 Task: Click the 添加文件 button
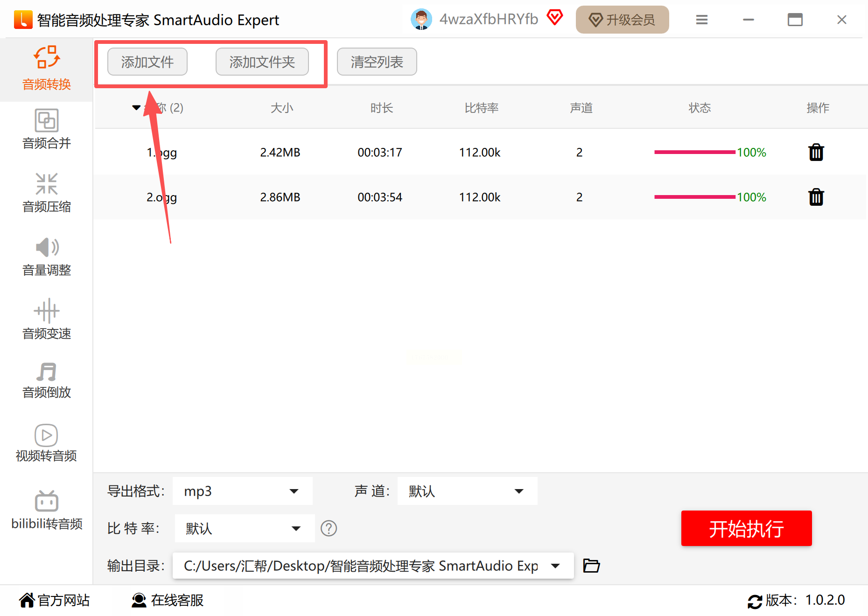tap(147, 62)
